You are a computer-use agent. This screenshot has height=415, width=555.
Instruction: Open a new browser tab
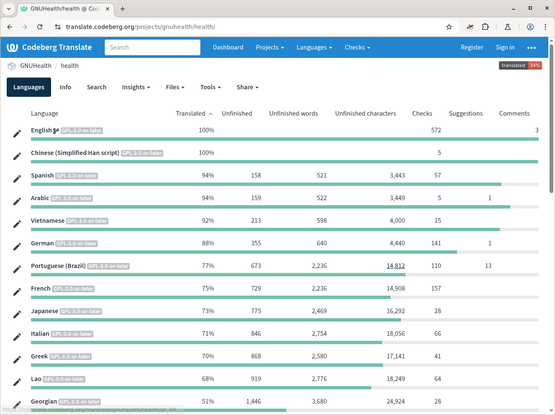(122, 9)
